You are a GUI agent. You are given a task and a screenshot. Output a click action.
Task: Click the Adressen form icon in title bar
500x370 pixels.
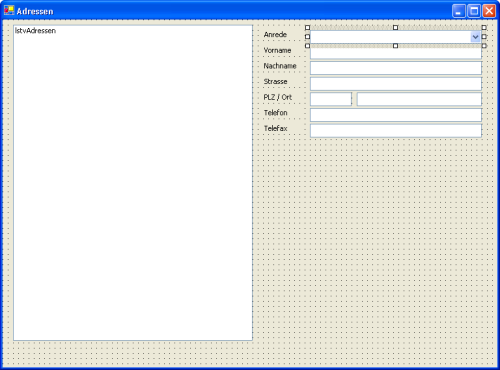(x=9, y=10)
